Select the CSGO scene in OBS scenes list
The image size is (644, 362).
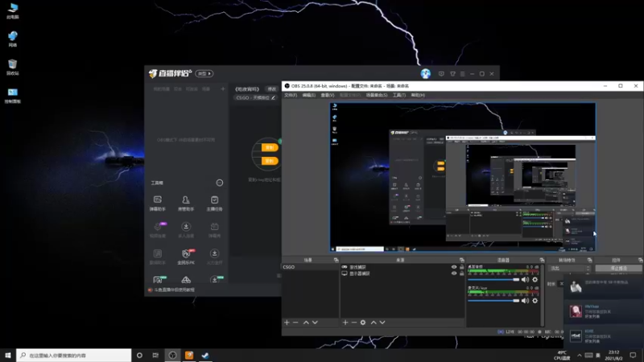tap(311, 267)
